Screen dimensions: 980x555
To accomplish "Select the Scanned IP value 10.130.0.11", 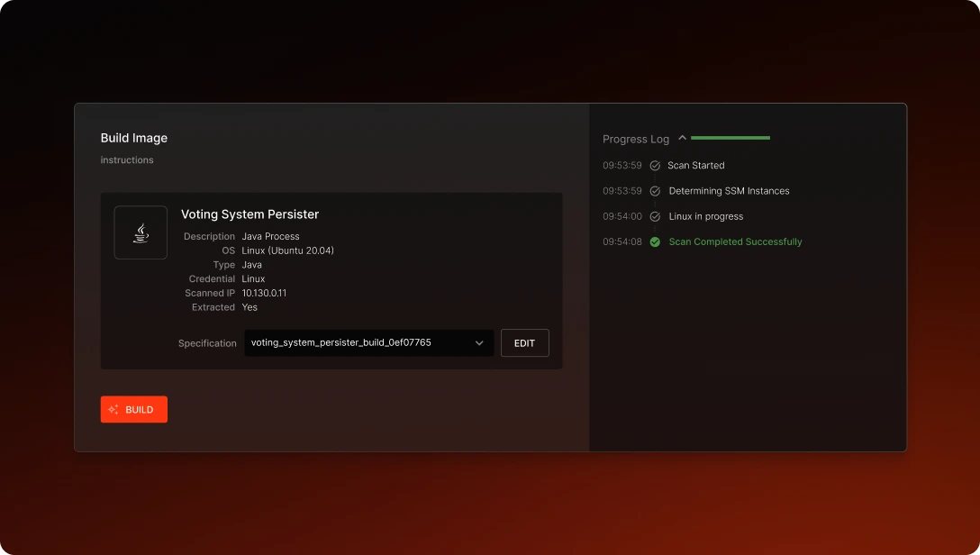I will pyautogui.click(x=264, y=293).
